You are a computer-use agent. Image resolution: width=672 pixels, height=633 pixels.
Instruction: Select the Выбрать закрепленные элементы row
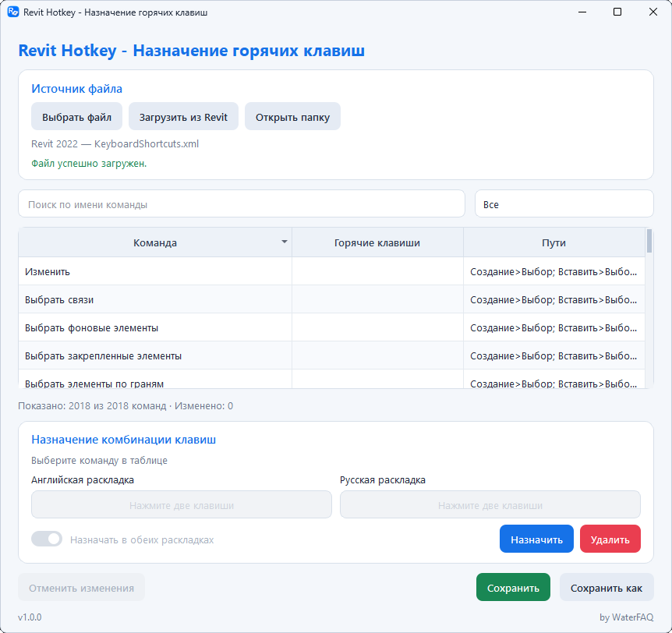click(332, 355)
